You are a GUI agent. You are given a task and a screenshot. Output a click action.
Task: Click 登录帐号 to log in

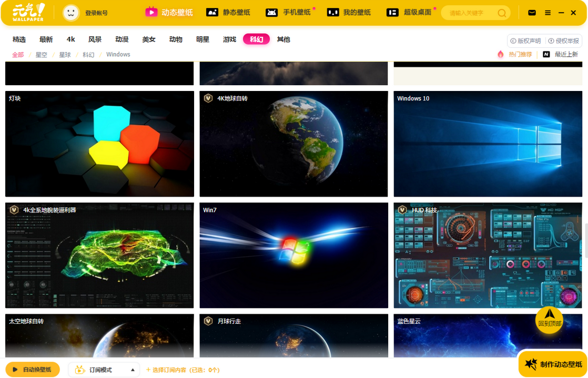96,13
